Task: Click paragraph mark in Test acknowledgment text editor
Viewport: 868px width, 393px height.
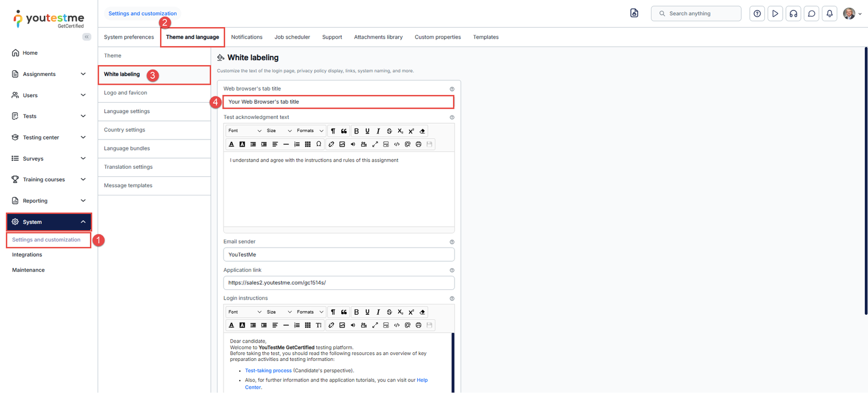Action: click(x=333, y=131)
